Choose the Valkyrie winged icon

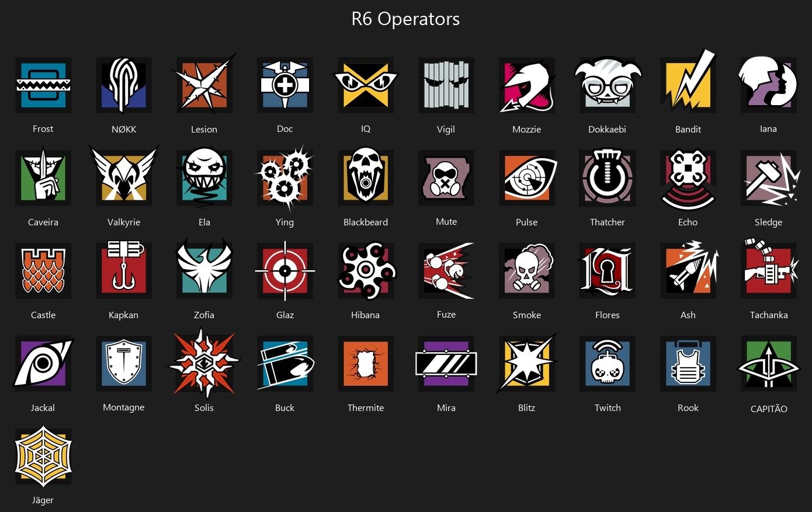pos(124,177)
